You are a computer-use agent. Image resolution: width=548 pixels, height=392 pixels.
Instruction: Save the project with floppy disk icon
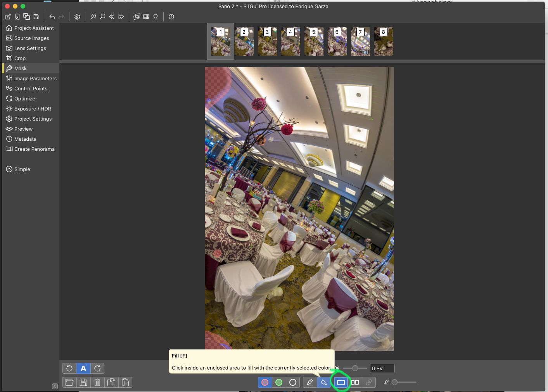[x=36, y=17]
